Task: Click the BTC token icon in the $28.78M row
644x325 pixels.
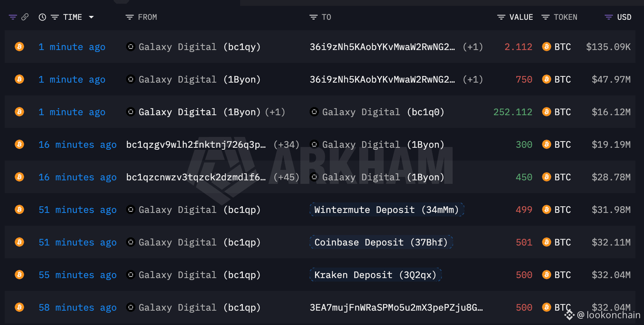Action: pos(547,177)
